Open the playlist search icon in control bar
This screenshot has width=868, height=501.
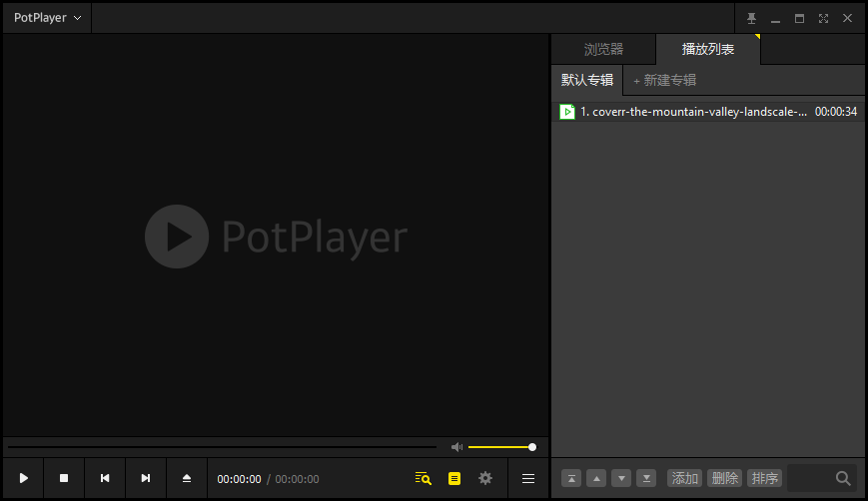coord(423,479)
